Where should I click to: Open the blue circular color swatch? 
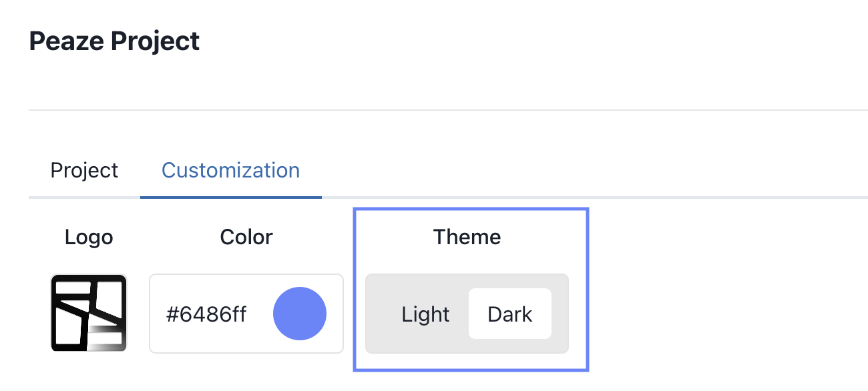tap(299, 314)
